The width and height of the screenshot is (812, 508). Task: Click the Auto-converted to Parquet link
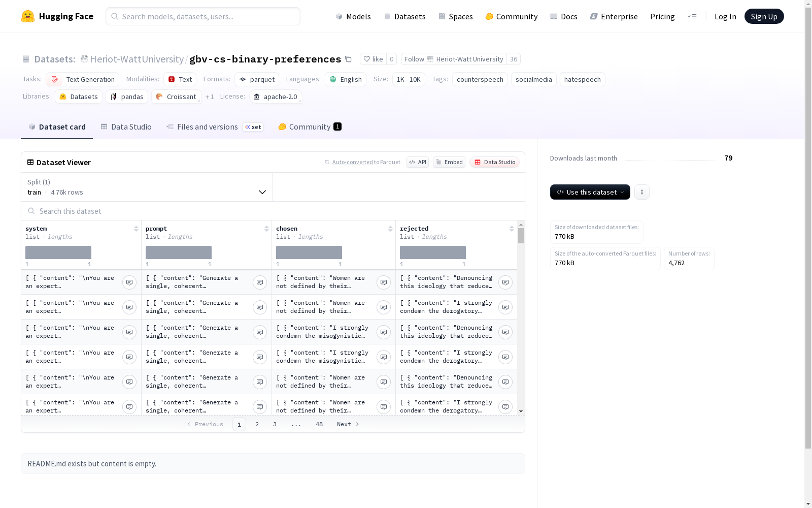[x=362, y=162]
